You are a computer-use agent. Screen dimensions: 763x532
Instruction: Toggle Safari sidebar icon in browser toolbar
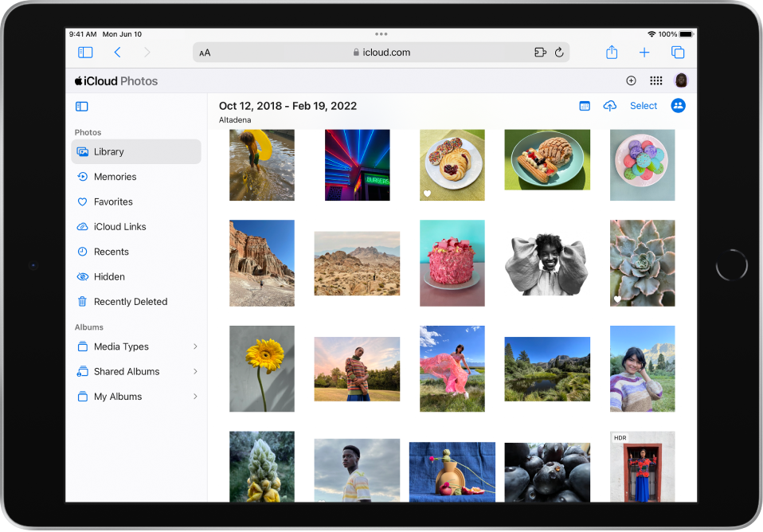pyautogui.click(x=85, y=52)
